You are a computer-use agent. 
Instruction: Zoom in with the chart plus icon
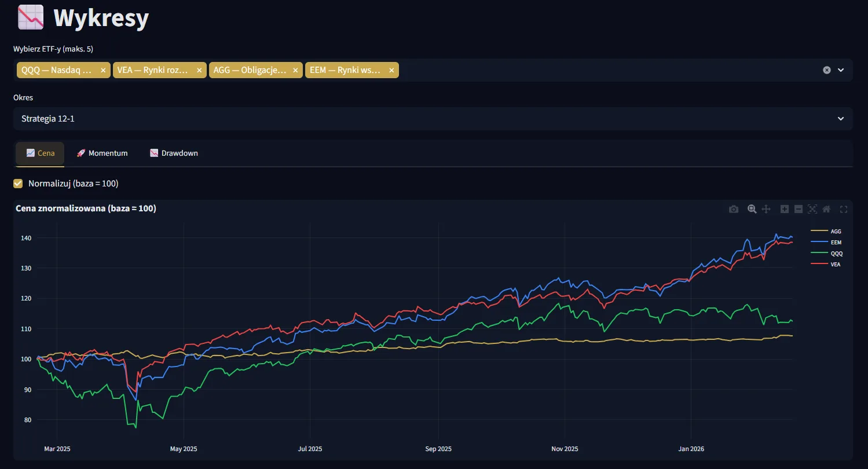(785, 209)
